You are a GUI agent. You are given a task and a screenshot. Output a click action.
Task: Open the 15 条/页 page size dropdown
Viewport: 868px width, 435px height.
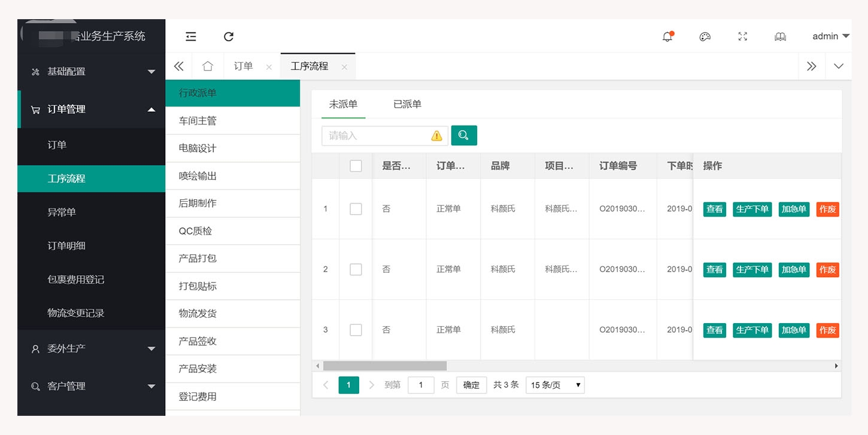pyautogui.click(x=555, y=385)
